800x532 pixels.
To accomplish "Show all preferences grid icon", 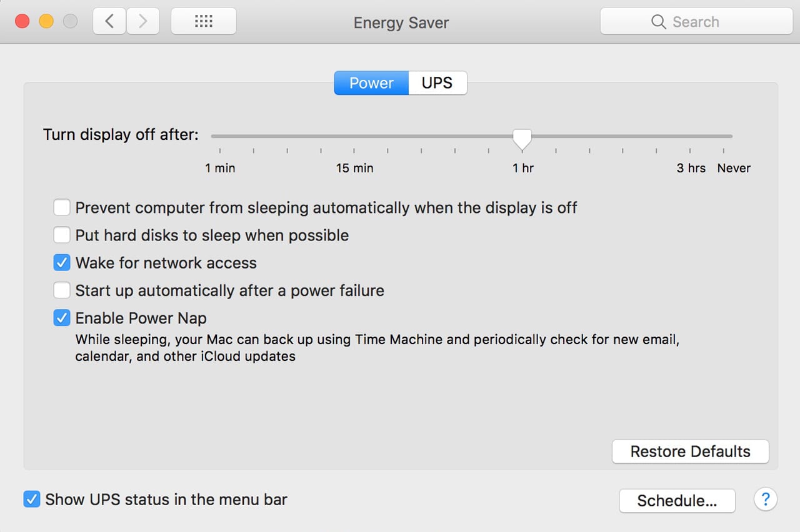I will click(x=204, y=22).
